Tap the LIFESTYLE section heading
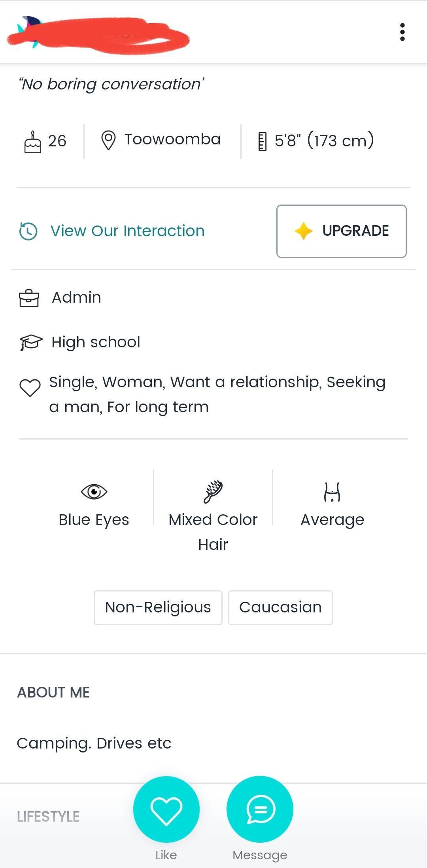The height and width of the screenshot is (868, 427). point(48,817)
